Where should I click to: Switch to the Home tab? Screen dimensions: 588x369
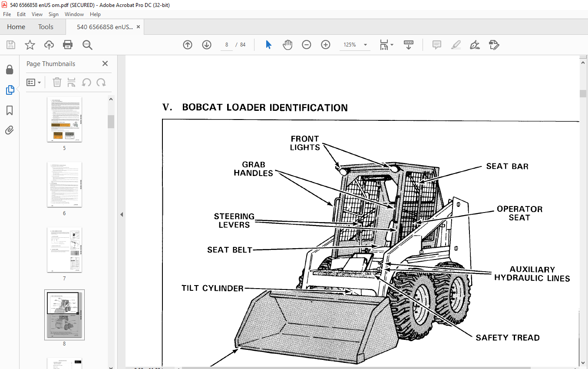click(x=16, y=27)
